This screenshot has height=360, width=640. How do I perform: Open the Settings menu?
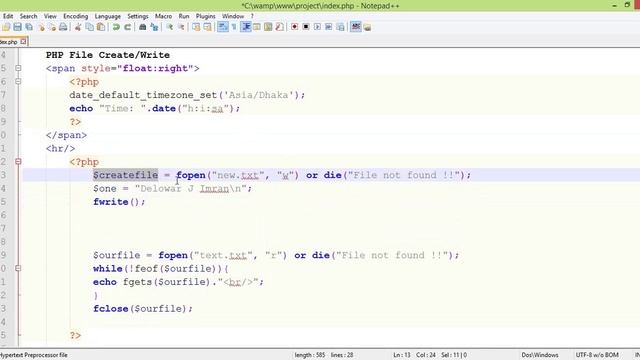138,16
